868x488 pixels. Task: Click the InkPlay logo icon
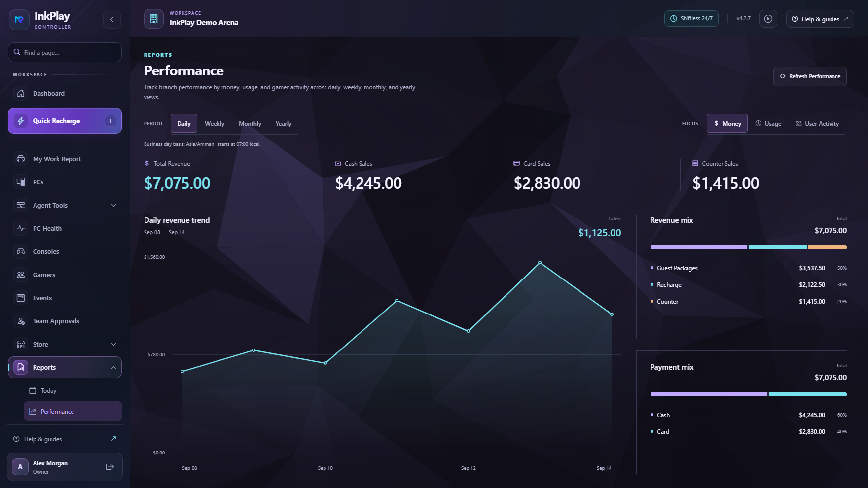coord(19,20)
